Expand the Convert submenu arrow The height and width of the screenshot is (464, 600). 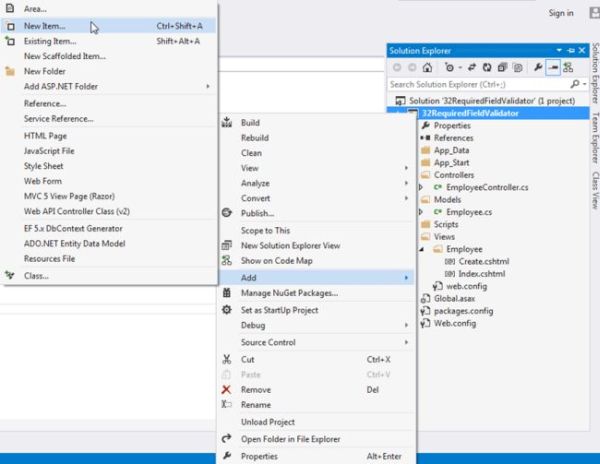click(x=406, y=198)
